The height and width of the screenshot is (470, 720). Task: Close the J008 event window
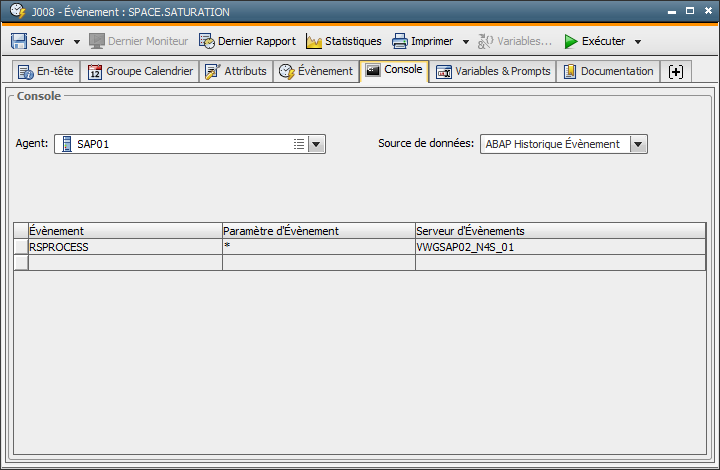click(708, 11)
